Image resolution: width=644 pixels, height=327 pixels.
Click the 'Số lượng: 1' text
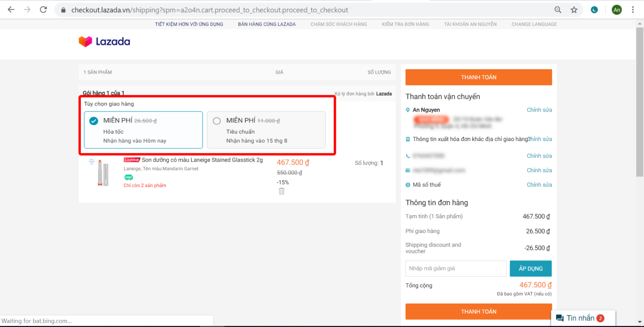coord(369,163)
